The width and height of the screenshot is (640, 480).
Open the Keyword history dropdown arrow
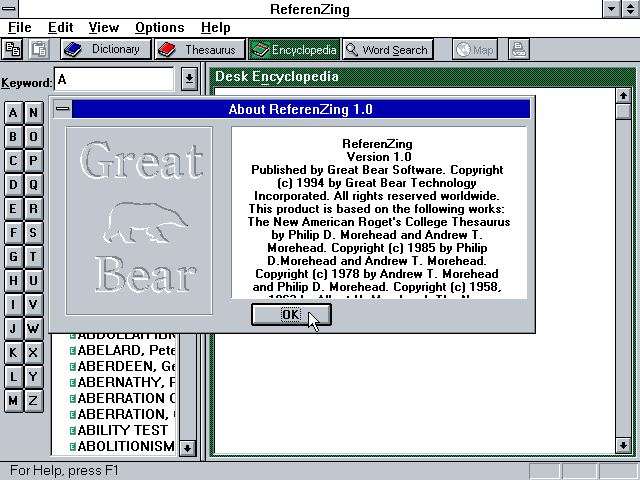tap(189, 79)
